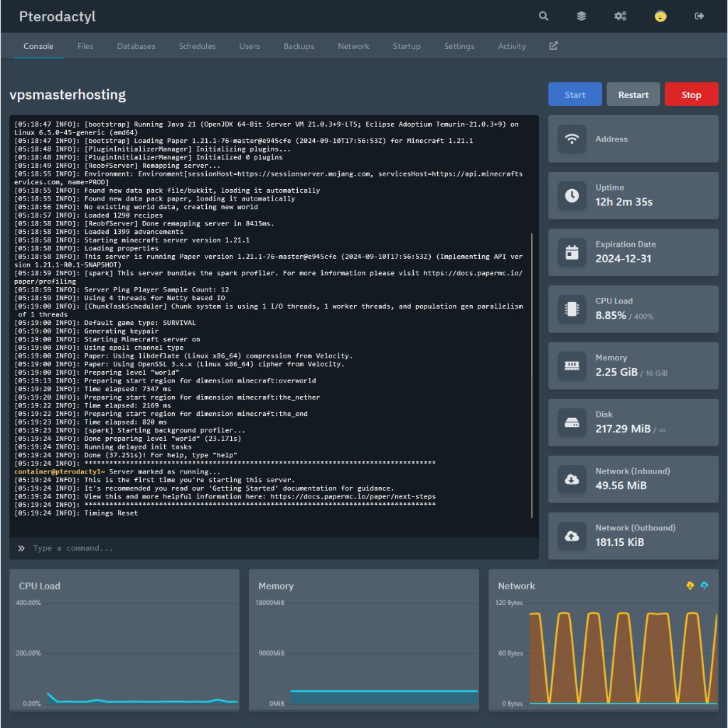Click the Address wifi icon
The width and height of the screenshot is (728, 728).
click(x=572, y=139)
